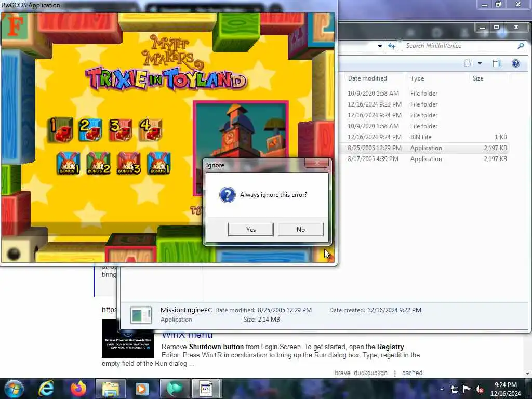The image size is (532, 399).
Task: Open Bonus 2 character block
Action: click(98, 164)
